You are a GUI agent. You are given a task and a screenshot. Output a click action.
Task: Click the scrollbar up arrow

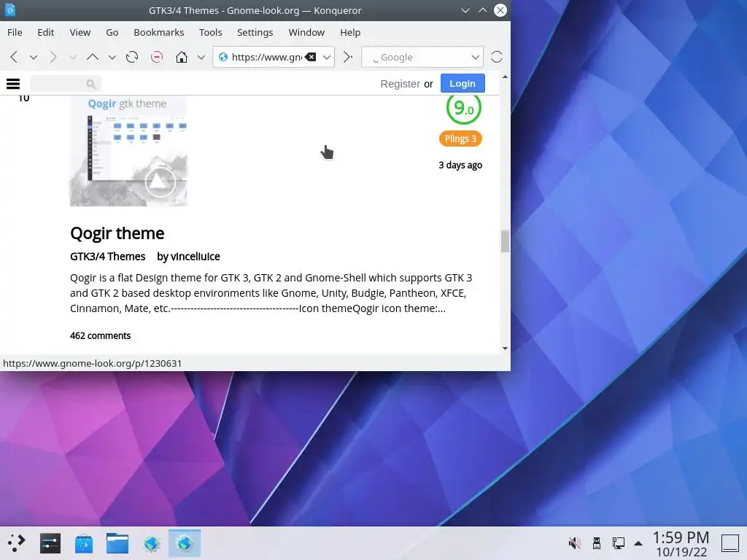click(x=505, y=76)
